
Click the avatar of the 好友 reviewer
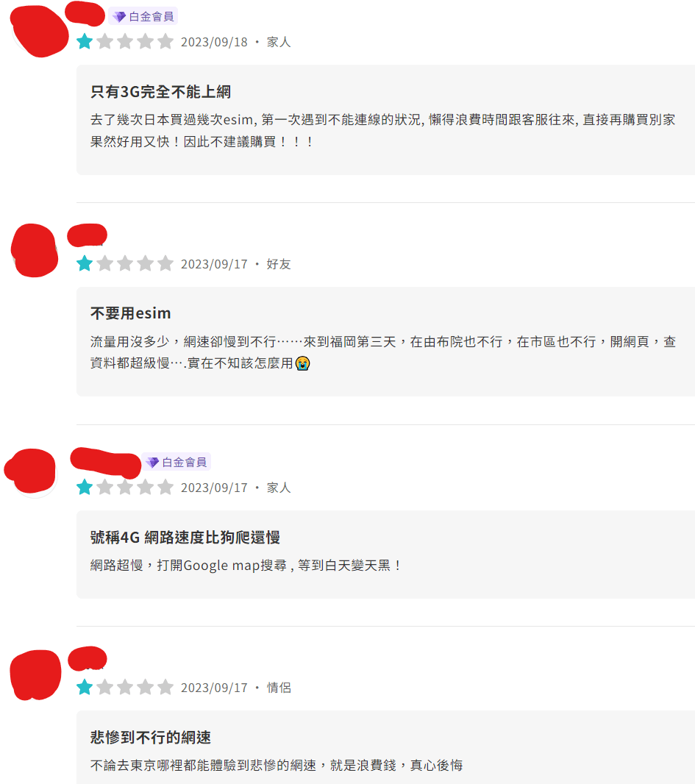coord(35,250)
